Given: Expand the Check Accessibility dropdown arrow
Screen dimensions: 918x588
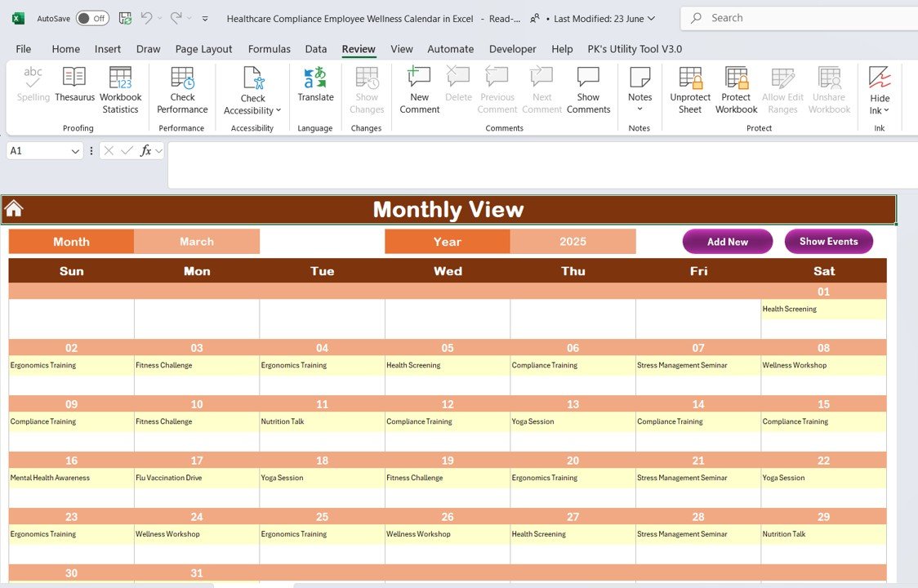Looking at the screenshot, I should pyautogui.click(x=278, y=110).
